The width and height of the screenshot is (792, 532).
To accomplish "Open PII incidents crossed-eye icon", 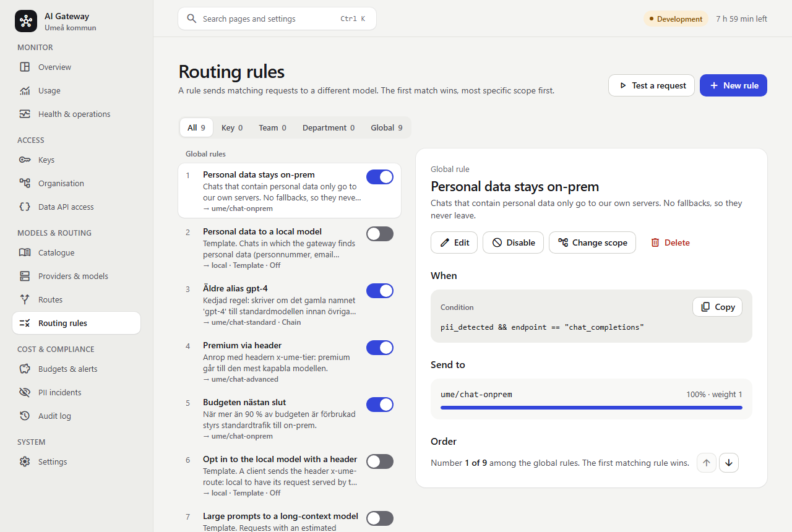I will tap(25, 392).
